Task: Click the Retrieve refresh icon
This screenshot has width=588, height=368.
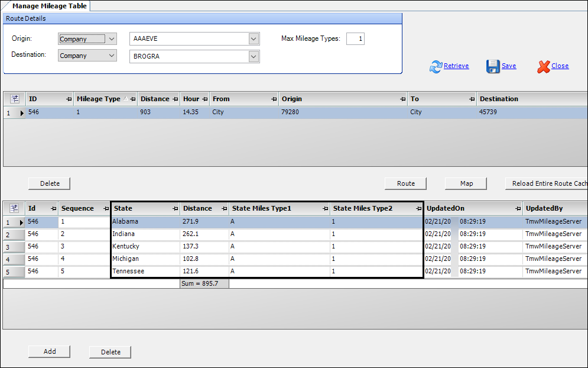Action: [x=436, y=66]
